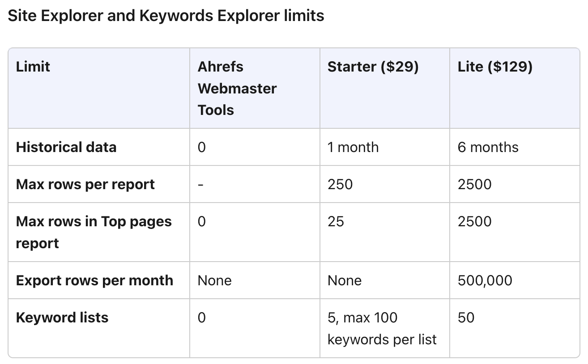The width and height of the screenshot is (588, 364).
Task: Select the 'Keyword lists' row label
Action: coord(62,318)
